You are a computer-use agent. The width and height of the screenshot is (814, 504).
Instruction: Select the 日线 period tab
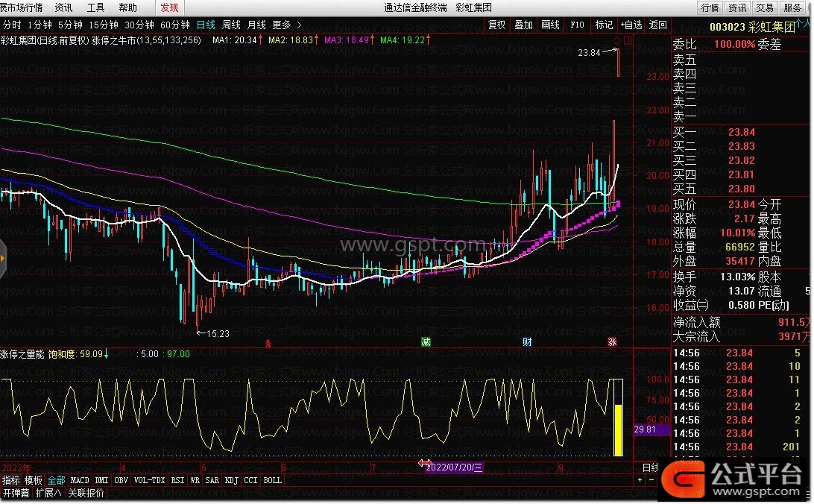[x=206, y=25]
